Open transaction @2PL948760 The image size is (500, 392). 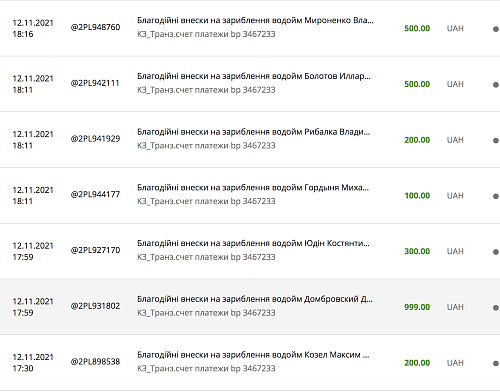tap(95, 27)
